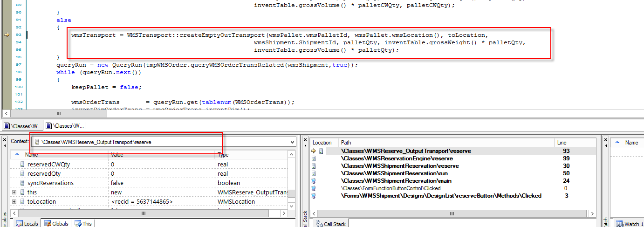Sort variables by the Name column header
The width and height of the screenshot is (644, 227).
32,155
